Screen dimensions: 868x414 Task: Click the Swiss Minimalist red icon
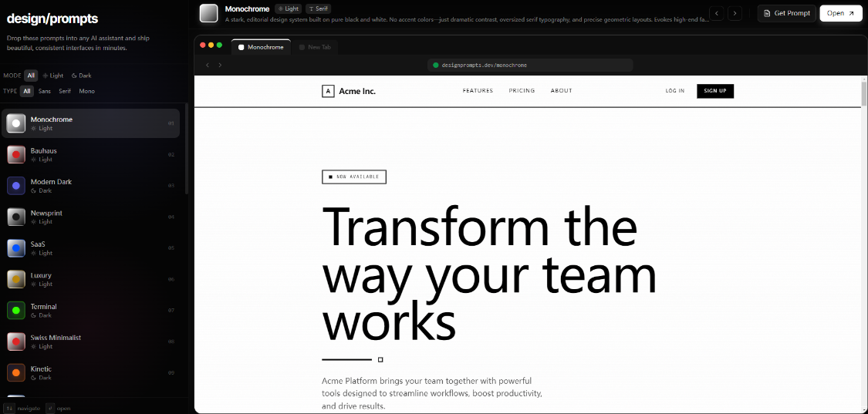16,342
